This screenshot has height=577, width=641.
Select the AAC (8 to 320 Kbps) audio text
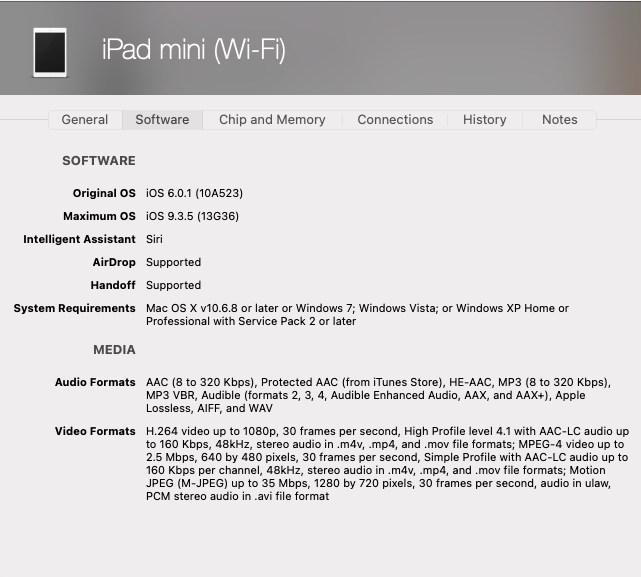tap(379, 395)
